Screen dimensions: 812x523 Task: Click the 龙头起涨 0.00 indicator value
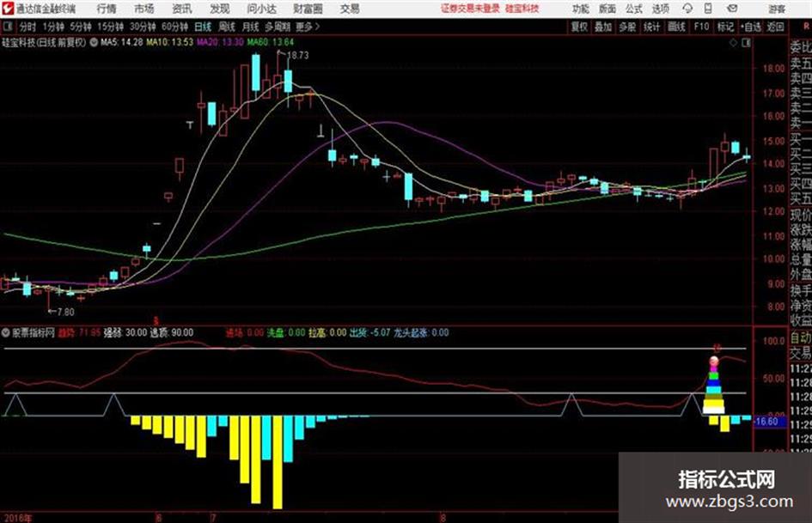[x=421, y=332]
